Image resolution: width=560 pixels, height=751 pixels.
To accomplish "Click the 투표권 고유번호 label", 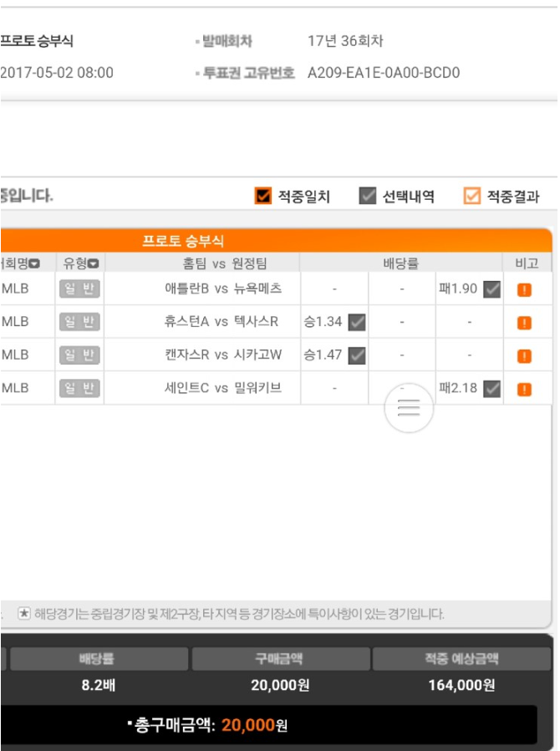I will pyautogui.click(x=248, y=73).
